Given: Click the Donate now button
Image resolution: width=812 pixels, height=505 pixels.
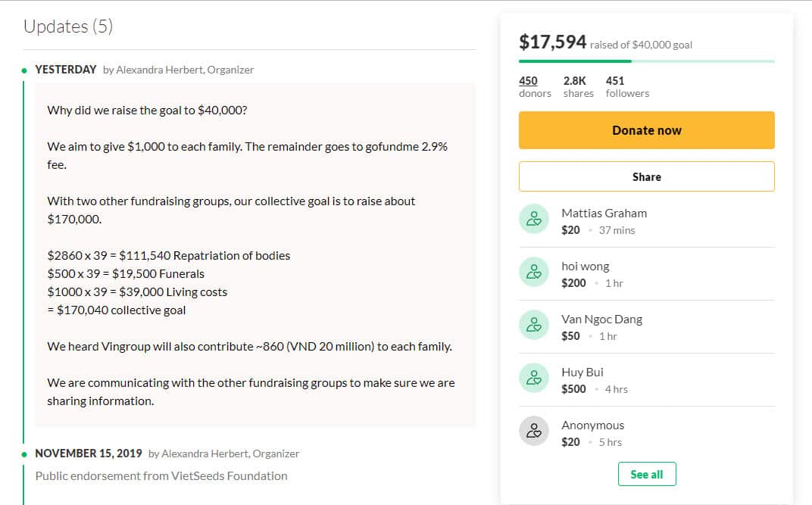Looking at the screenshot, I should tap(646, 130).
